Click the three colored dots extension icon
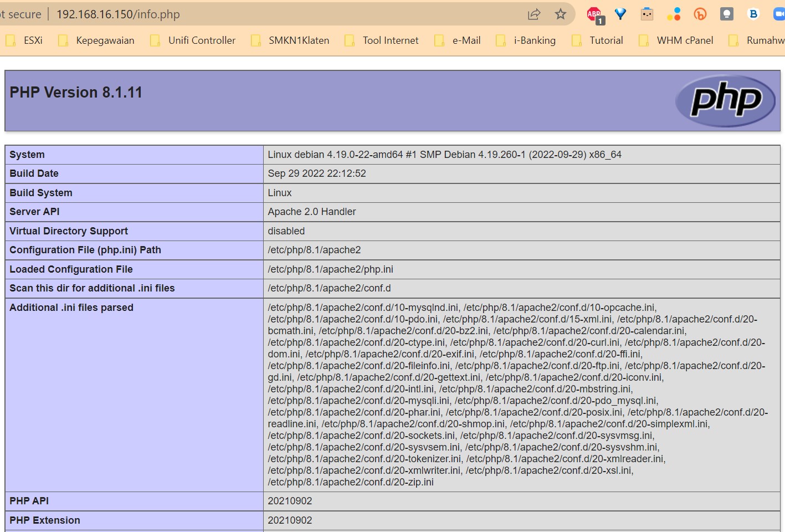Viewport: 785px width, 532px height. (674, 14)
